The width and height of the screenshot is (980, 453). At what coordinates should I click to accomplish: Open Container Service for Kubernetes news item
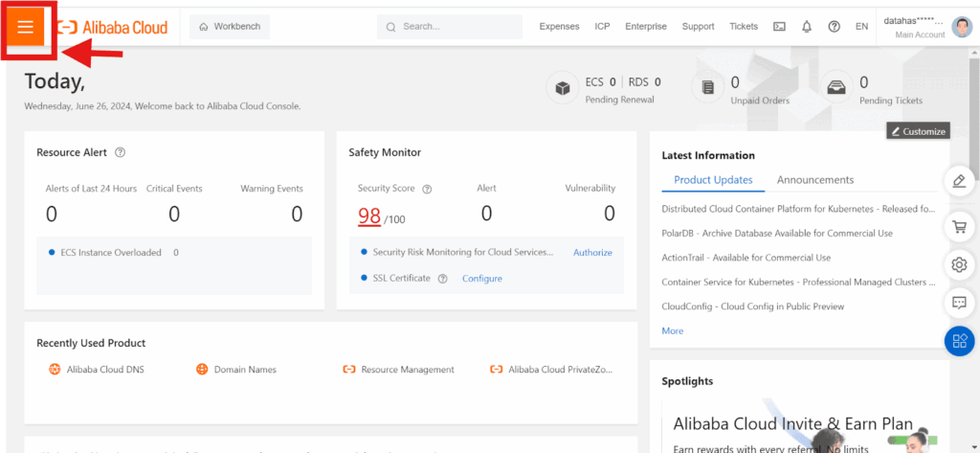(x=799, y=283)
